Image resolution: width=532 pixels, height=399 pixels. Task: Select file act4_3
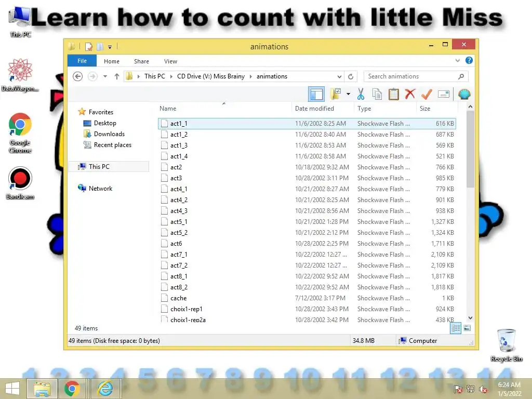[x=307, y=211]
